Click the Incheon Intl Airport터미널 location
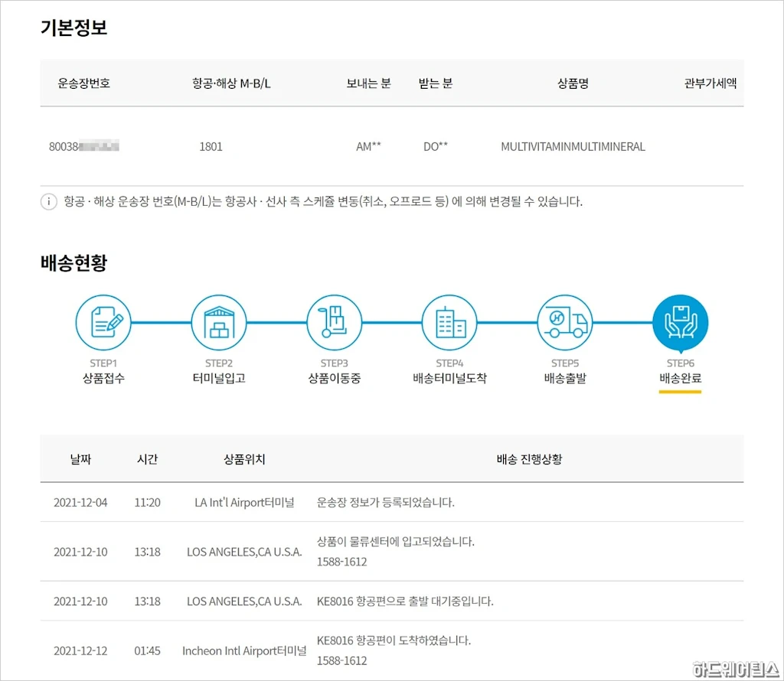The width and height of the screenshot is (784, 681). pos(244,651)
